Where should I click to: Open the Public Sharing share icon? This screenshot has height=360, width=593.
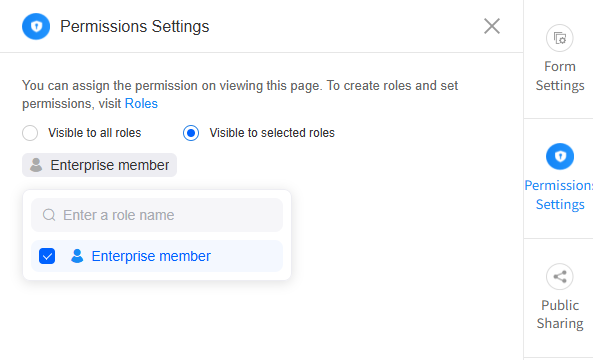click(560, 277)
